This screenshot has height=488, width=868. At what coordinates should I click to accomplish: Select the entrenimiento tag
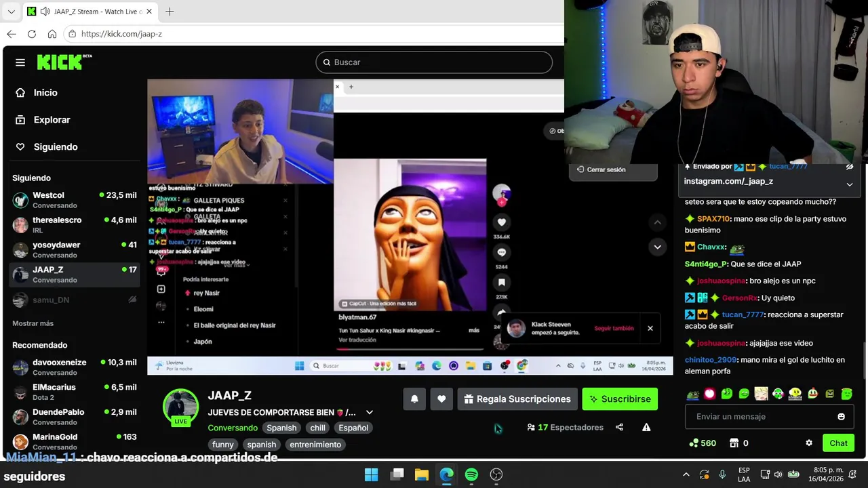coord(315,445)
